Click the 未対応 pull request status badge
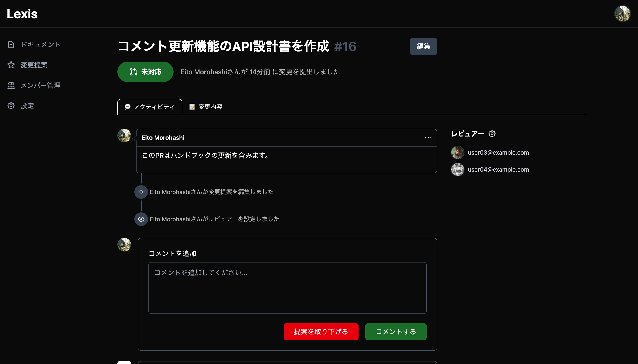Screen dimensions: 638x364 [x=145, y=72]
